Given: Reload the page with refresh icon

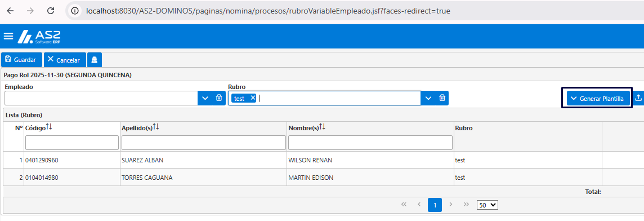Looking at the screenshot, I should (51, 11).
